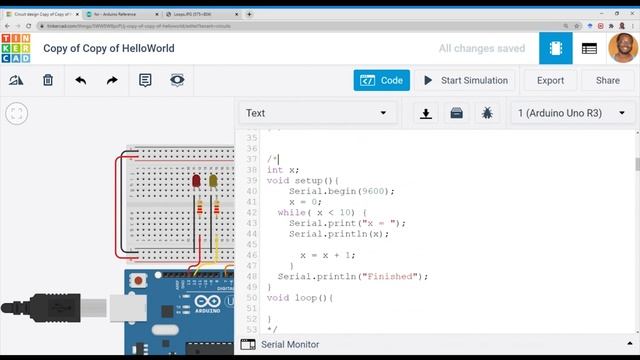Toggle notes visibility eye icon
Image resolution: width=640 pixels, height=360 pixels.
(x=177, y=80)
